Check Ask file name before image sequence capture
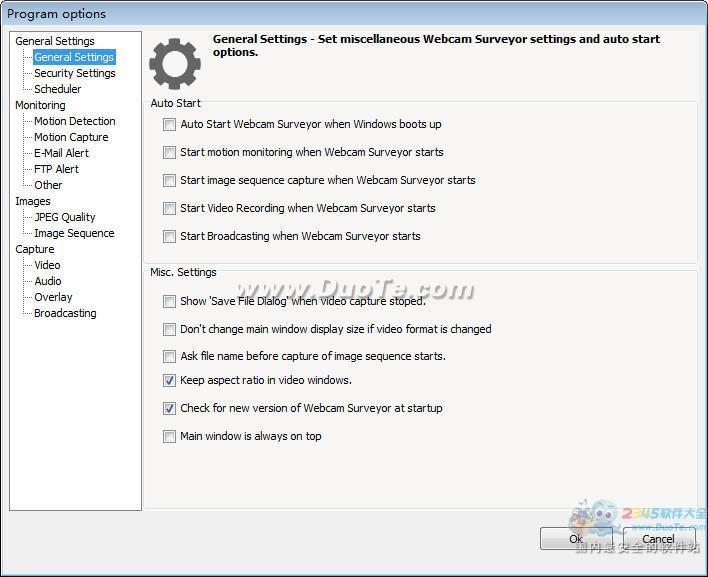708x577 pixels. tap(169, 357)
